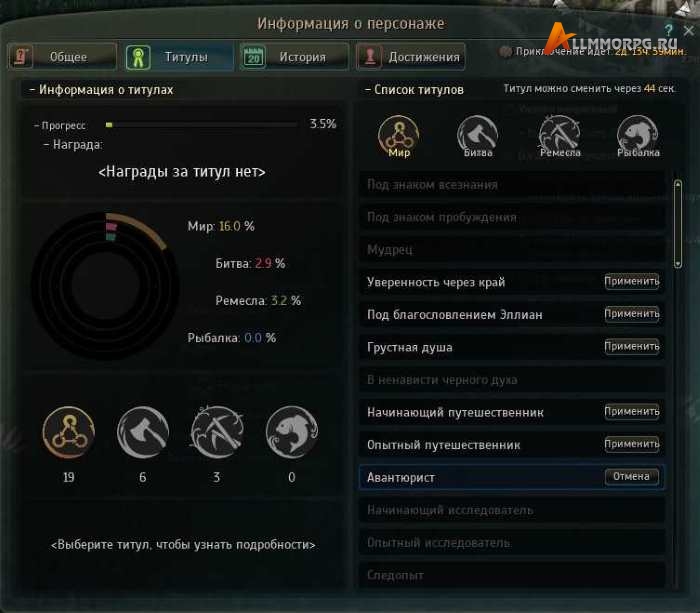The width and height of the screenshot is (700, 613).
Task: Apply the Грустная душа title
Action: 631,347
